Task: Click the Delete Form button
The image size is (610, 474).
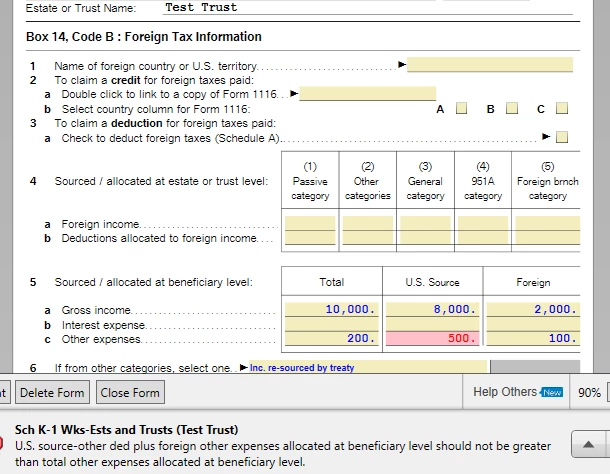Action: tap(53, 392)
